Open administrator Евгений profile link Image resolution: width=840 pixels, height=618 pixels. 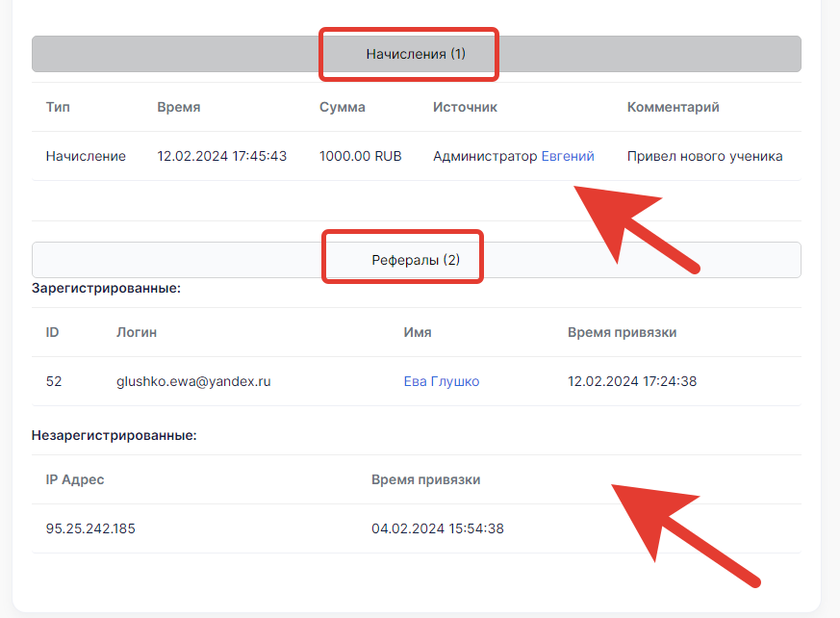pos(568,156)
